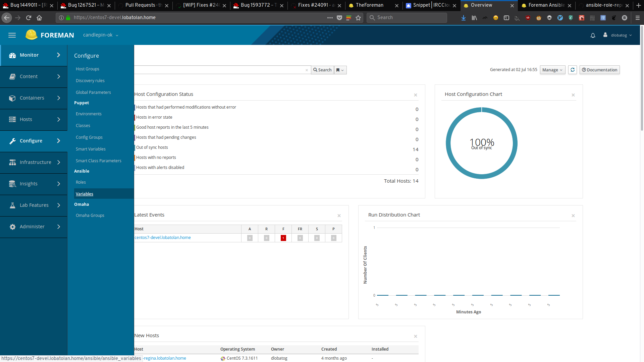
Task: Close the Latest Events widget
Action: click(339, 216)
